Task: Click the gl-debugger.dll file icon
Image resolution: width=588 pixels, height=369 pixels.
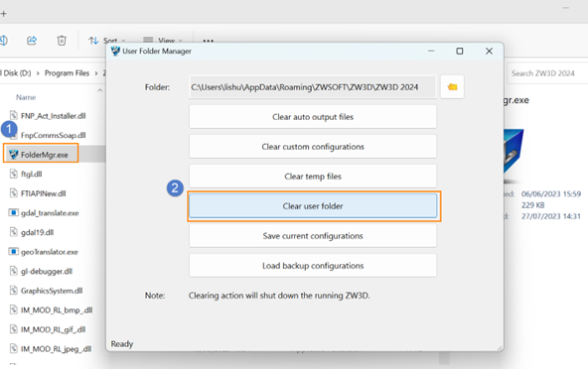Action: point(14,271)
